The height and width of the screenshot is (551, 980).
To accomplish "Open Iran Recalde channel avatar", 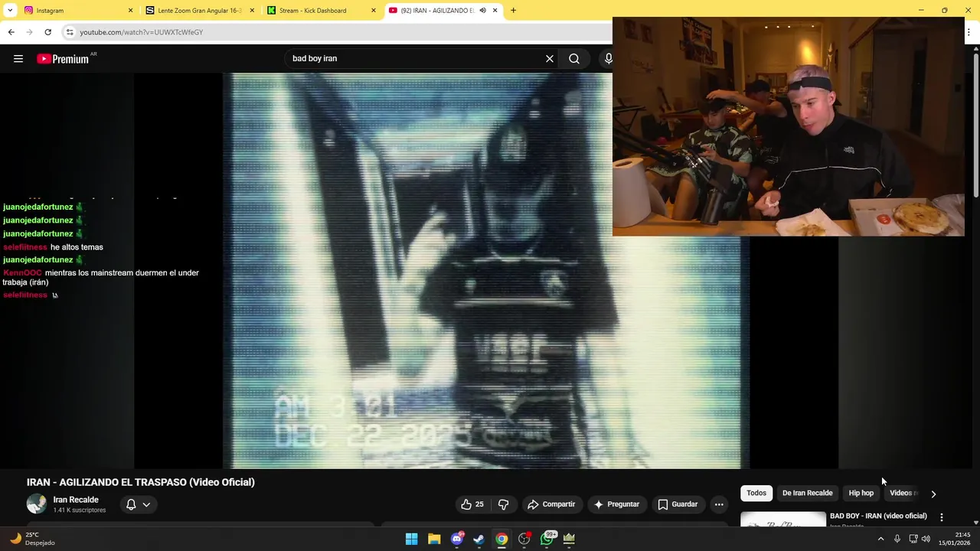I will (37, 504).
